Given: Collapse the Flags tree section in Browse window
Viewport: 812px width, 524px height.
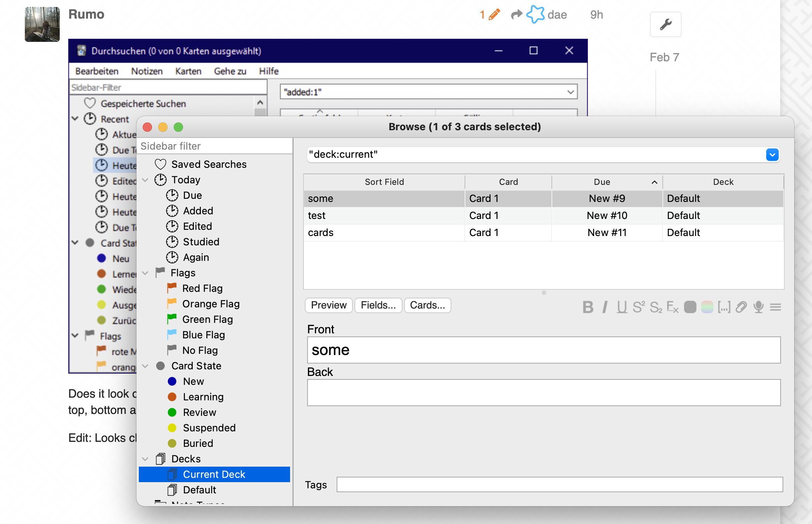Looking at the screenshot, I should click(x=145, y=273).
